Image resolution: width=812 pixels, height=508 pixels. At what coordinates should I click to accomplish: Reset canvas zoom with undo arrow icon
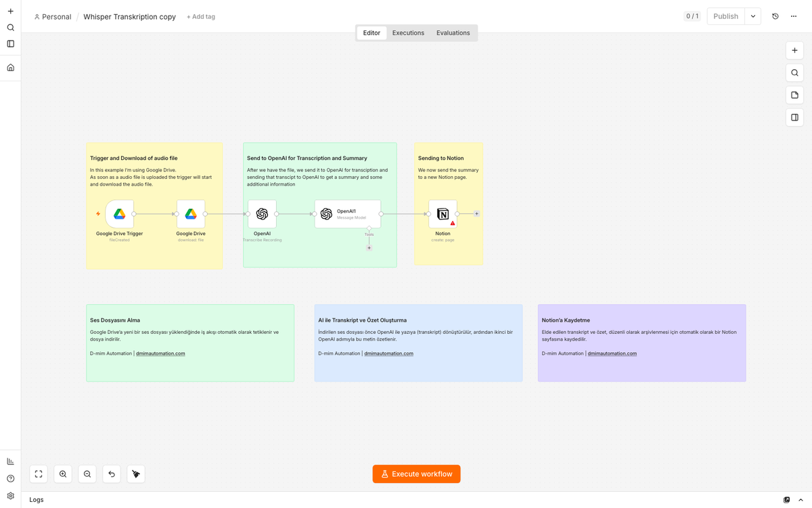(112, 474)
